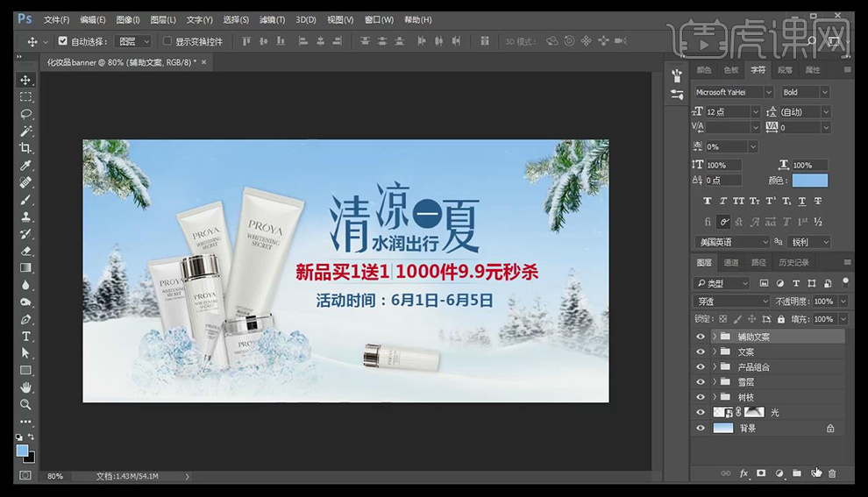Apply faux bold text style button

[x=707, y=201]
